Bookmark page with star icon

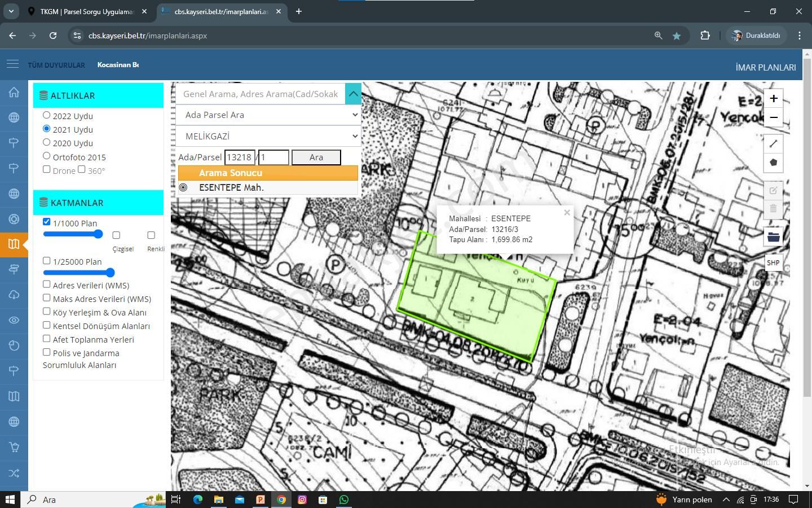click(x=677, y=36)
